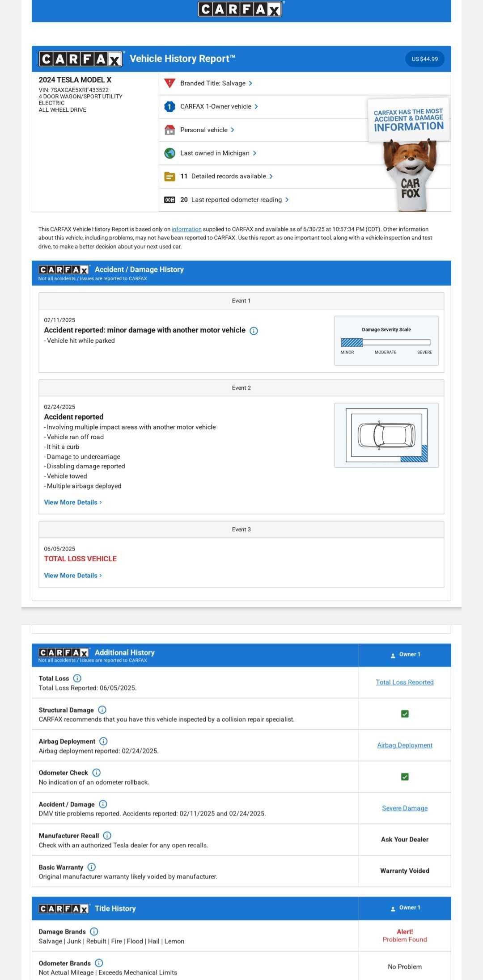Expand Last owned in Michigan chevron
This screenshot has width=483, height=980.
point(254,153)
